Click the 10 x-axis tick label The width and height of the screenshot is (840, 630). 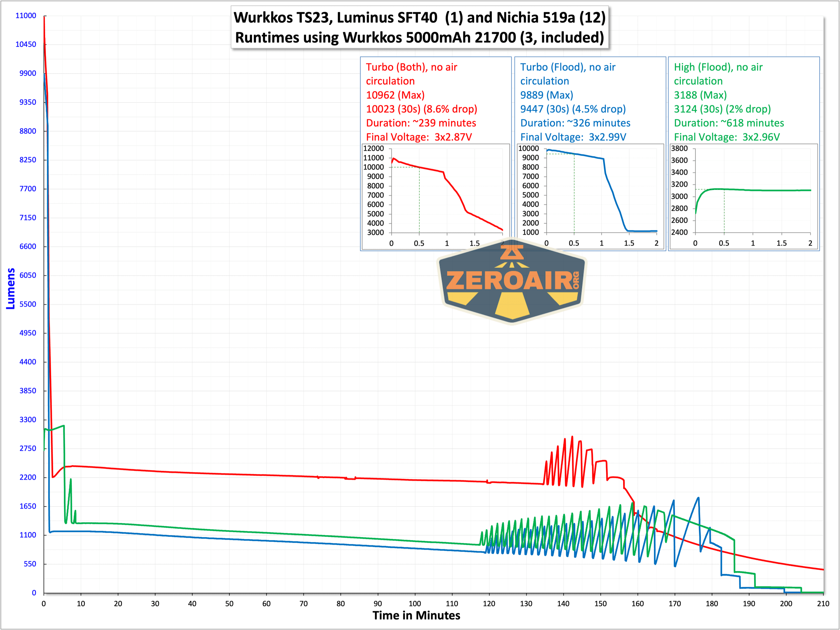pos(81,604)
